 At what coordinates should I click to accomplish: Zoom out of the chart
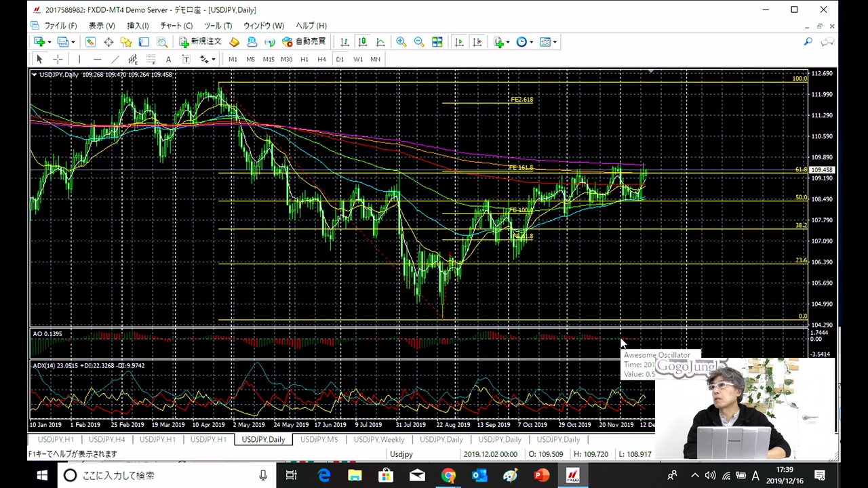pyautogui.click(x=419, y=42)
